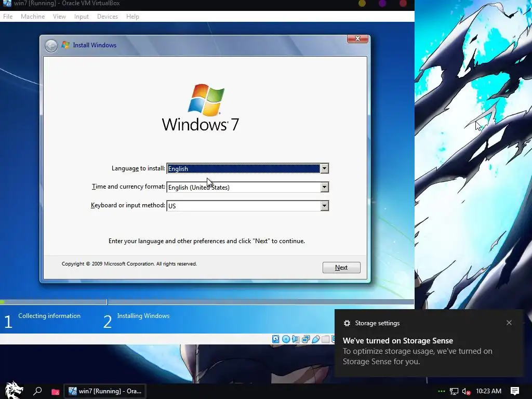Click 'Installing Windows' step label
This screenshot has width=532, height=399.
[143, 316]
